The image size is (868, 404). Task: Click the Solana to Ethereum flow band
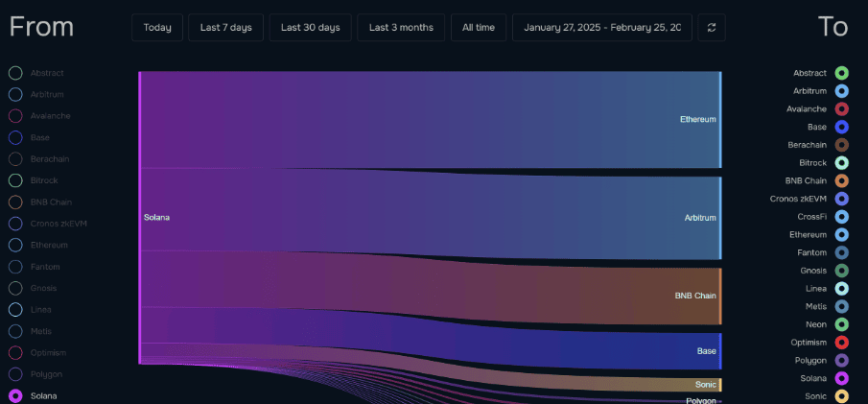tap(432, 119)
